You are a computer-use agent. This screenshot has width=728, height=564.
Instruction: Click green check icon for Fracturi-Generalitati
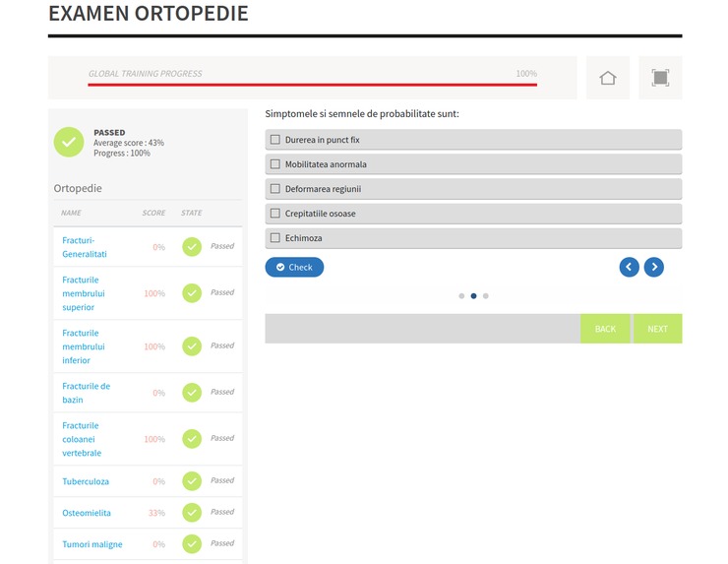point(192,247)
